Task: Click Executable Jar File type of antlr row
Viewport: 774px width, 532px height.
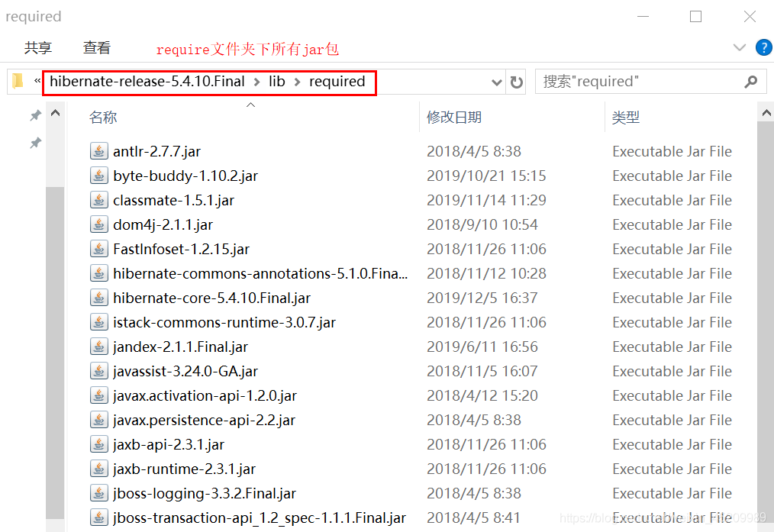Action: (672, 151)
